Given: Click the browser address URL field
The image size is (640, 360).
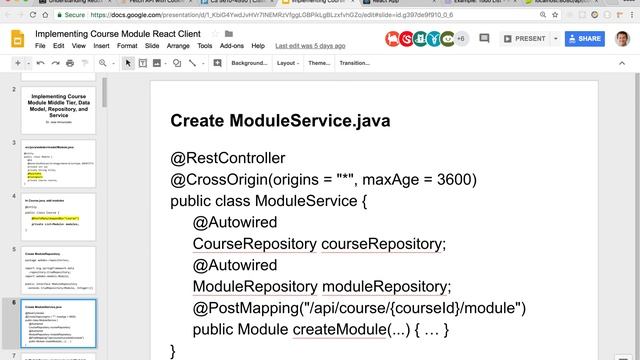Looking at the screenshot, I should (271, 15).
